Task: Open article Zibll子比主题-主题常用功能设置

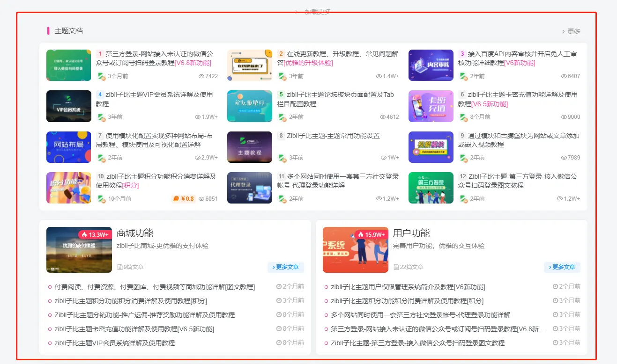Action: tap(329, 136)
